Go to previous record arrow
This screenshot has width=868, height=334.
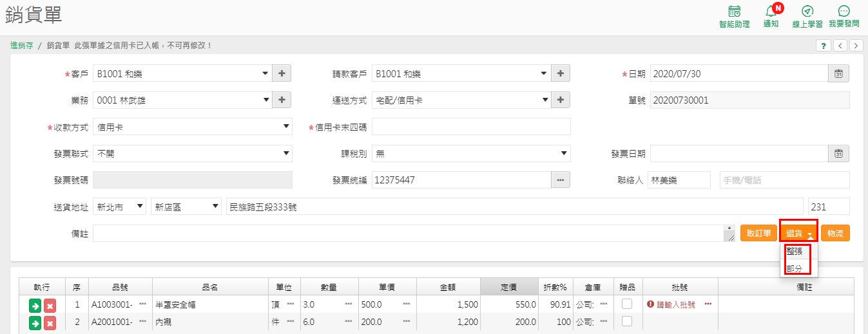click(840, 45)
